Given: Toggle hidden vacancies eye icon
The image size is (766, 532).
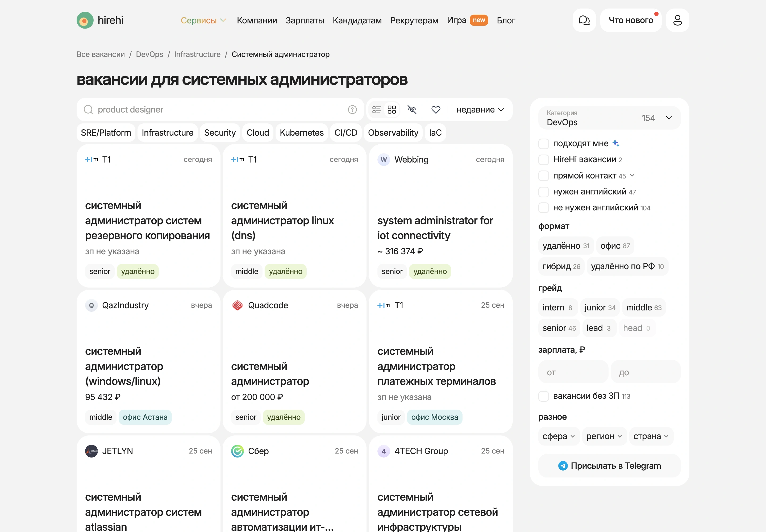Looking at the screenshot, I should [412, 110].
